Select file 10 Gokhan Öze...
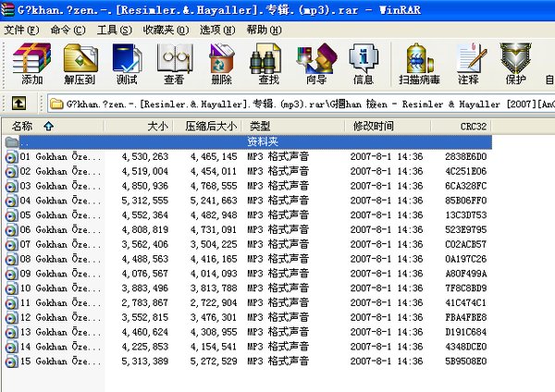This screenshot has height=392, width=555. (60, 288)
